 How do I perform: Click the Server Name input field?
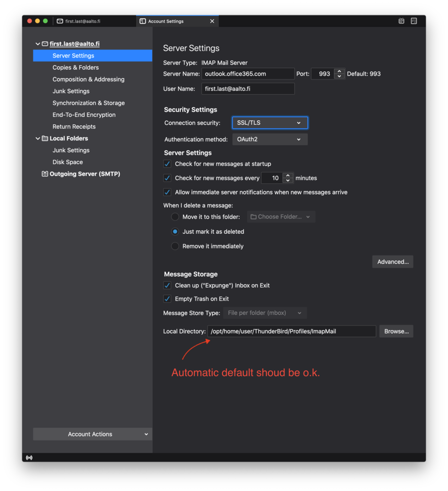[248, 74]
